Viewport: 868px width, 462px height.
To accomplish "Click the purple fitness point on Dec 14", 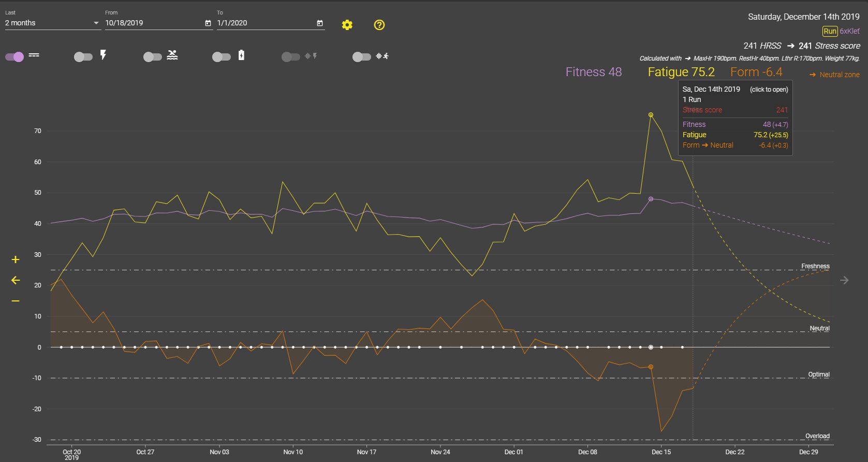I will [x=651, y=199].
